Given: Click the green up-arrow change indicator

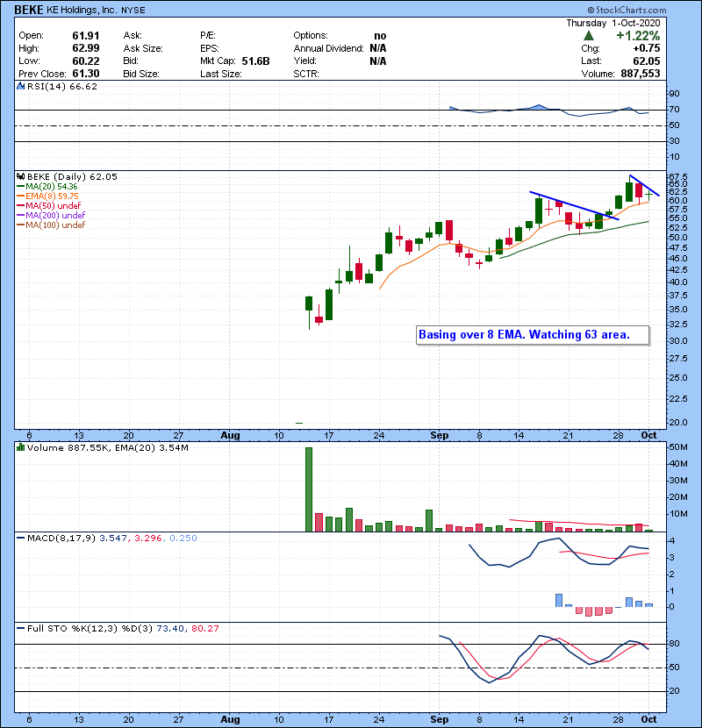Looking at the screenshot, I should click(x=588, y=36).
